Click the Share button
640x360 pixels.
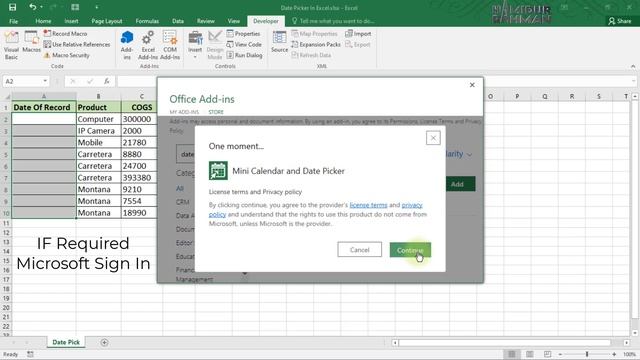(620, 21)
